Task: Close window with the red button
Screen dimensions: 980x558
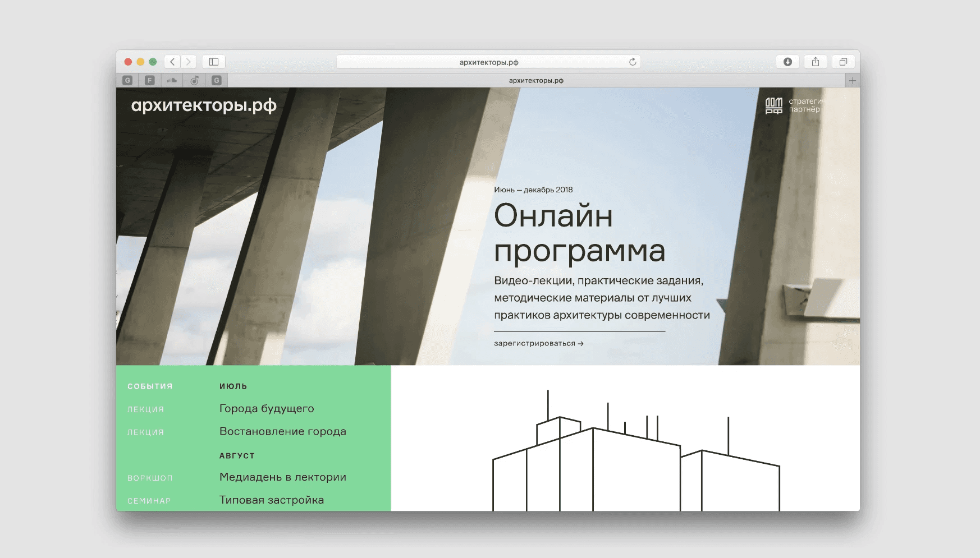Action: (x=128, y=62)
